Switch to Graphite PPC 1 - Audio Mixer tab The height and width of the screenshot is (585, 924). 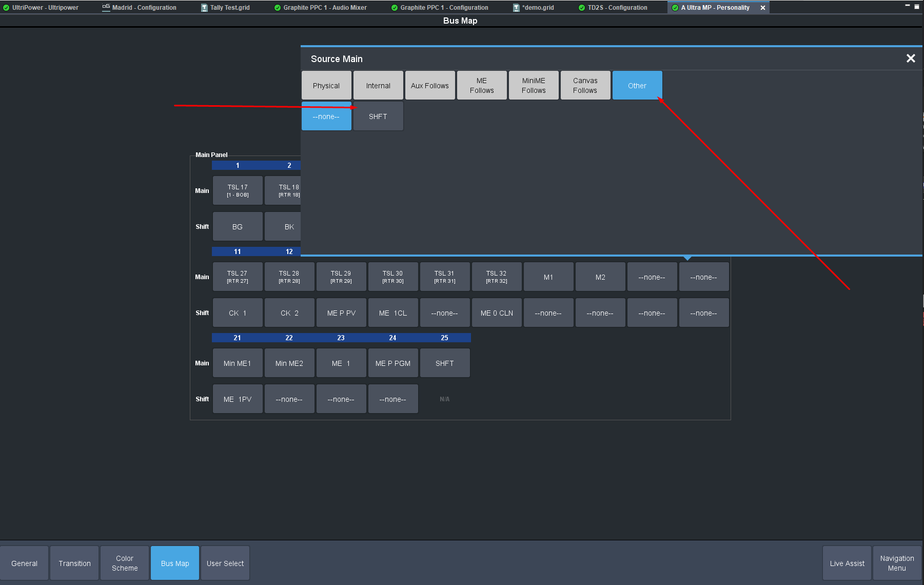tap(321, 8)
